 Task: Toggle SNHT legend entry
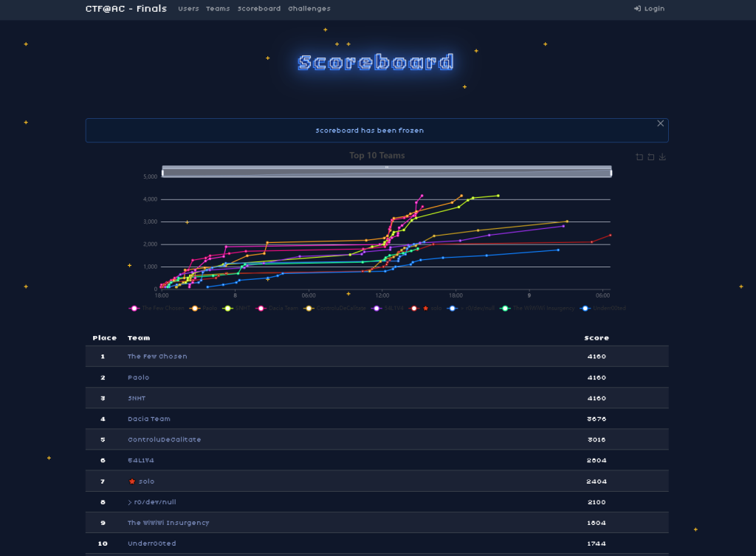pos(228,308)
